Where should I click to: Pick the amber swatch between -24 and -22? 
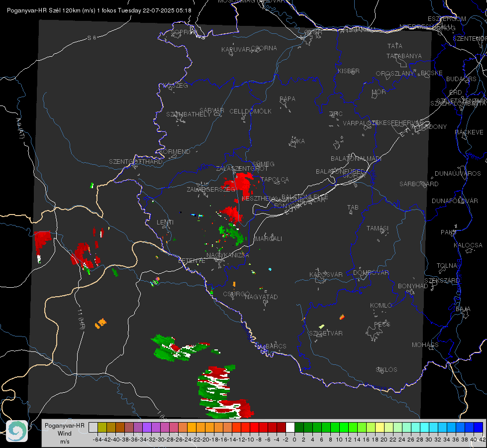point(192,428)
